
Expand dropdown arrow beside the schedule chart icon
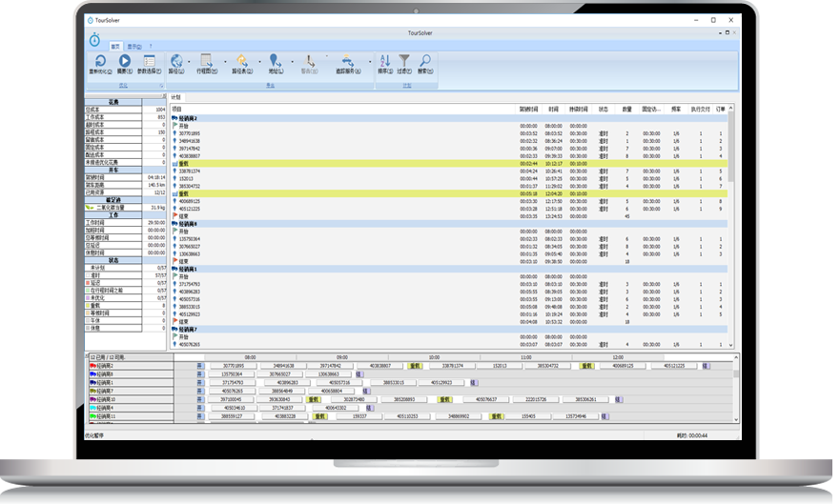(225, 63)
